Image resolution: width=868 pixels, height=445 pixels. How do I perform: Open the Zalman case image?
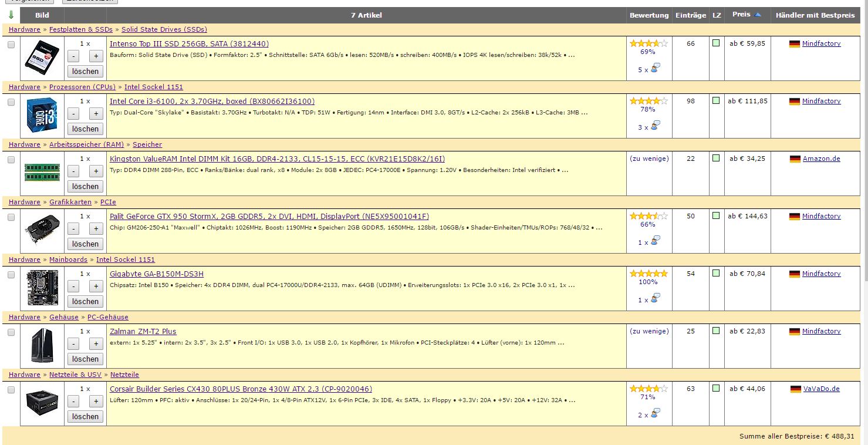tap(42, 346)
